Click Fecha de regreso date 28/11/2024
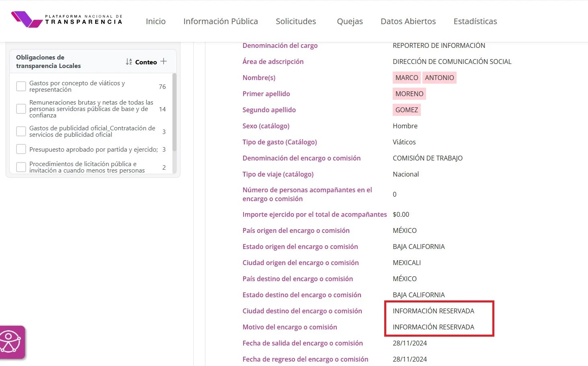The image size is (588, 366). [410, 359]
